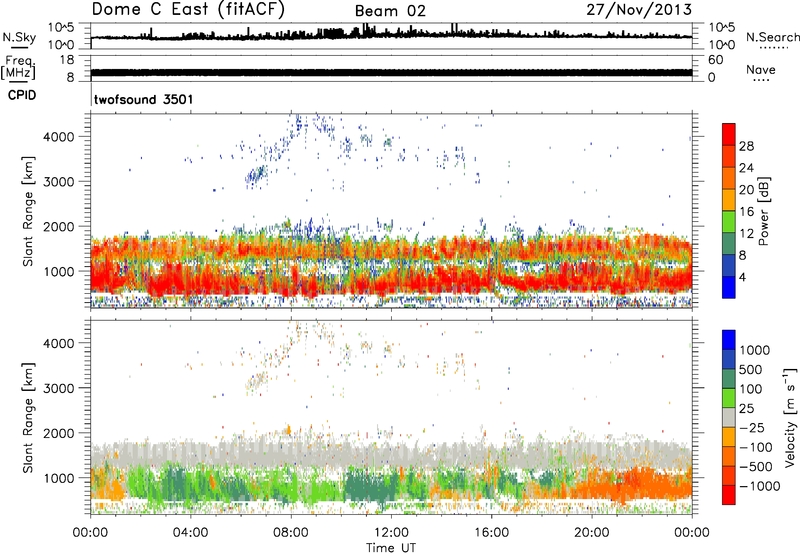Screen dimensions: 800x554
Task: Click the "N.Sky" legend label
Action: [19, 37]
